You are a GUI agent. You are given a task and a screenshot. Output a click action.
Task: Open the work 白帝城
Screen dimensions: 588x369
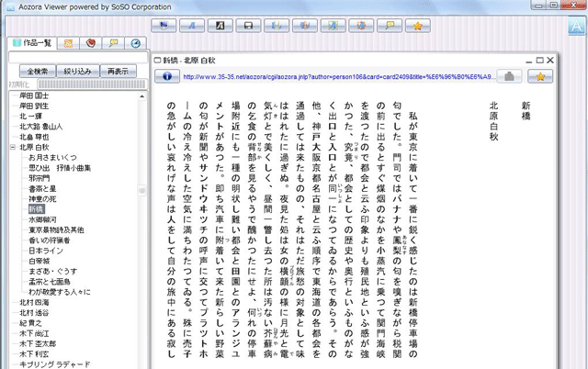39,261
